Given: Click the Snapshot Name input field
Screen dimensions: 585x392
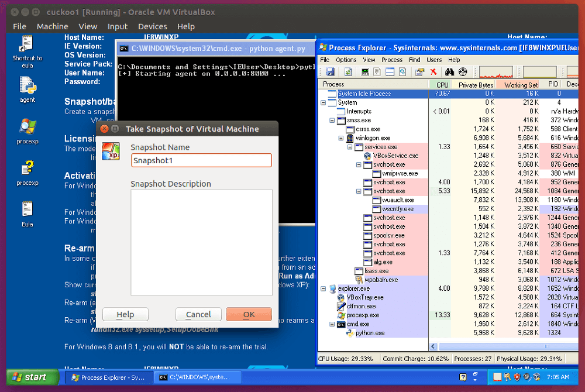Looking at the screenshot, I should 201,160.
